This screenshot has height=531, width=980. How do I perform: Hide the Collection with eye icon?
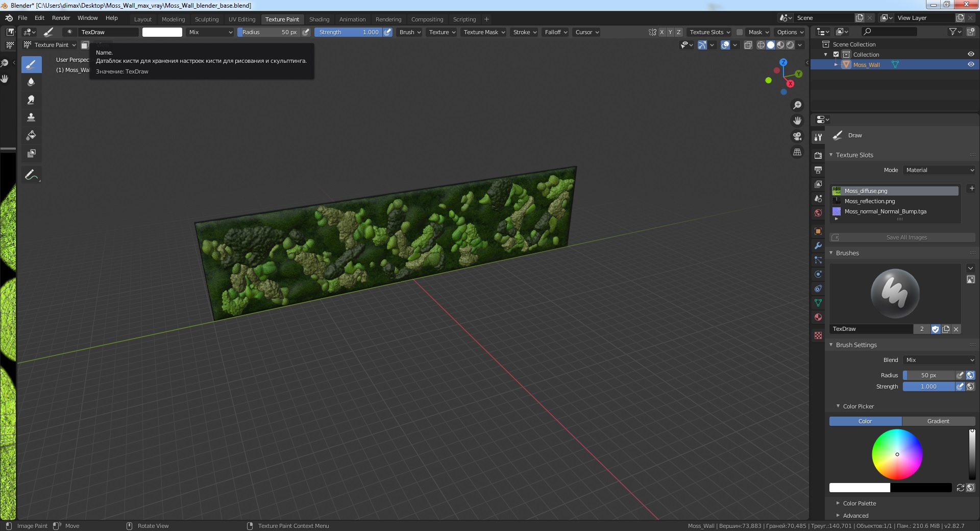point(971,55)
